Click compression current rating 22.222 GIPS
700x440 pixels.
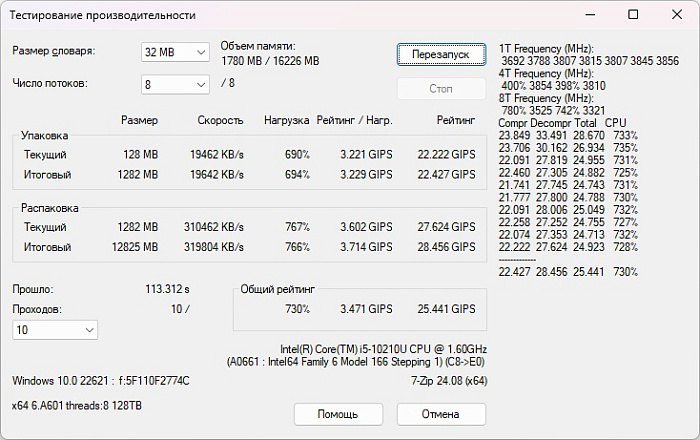446,154
